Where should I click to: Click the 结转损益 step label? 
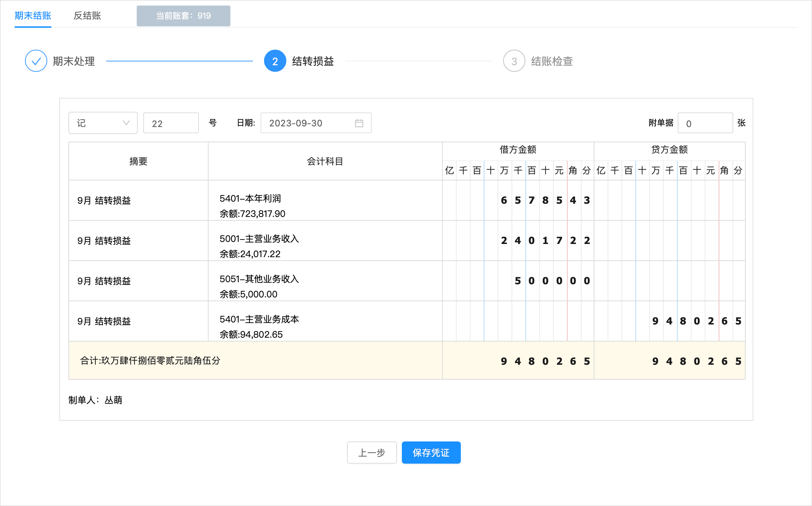313,61
